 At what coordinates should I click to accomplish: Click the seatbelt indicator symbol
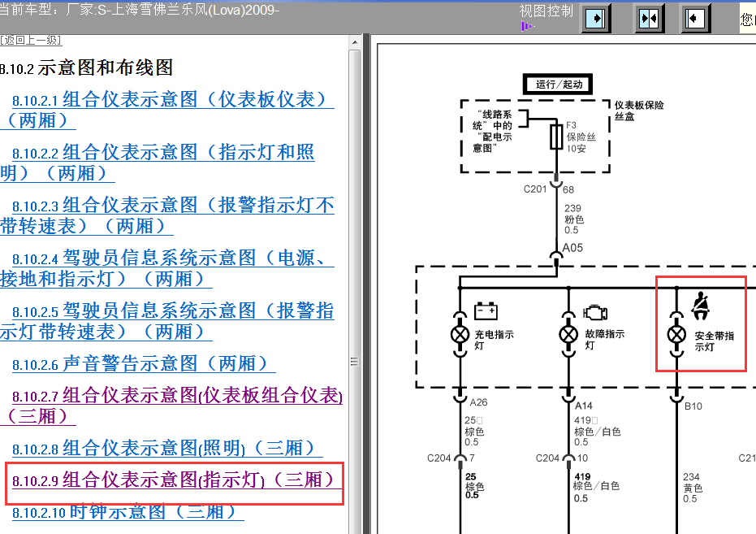(x=701, y=306)
